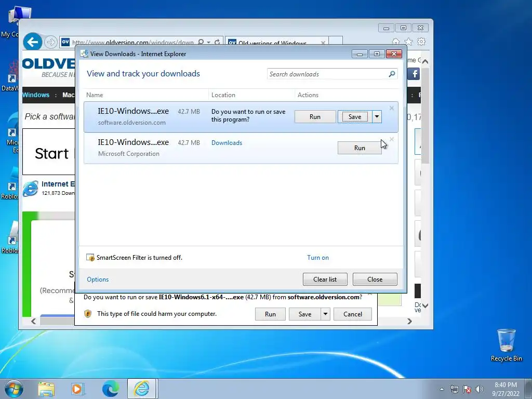Maximize the View Downloads window
The image size is (532, 399).
click(377, 54)
